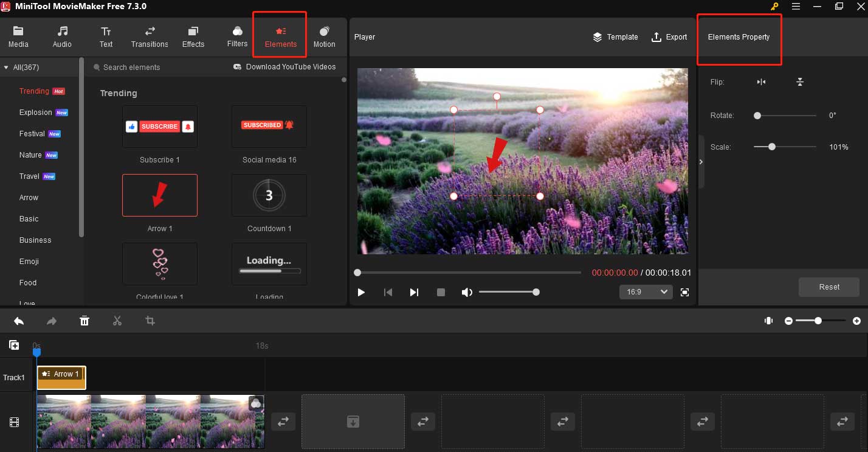868x452 pixels.
Task: Open the Travel category
Action: pyautogui.click(x=29, y=176)
